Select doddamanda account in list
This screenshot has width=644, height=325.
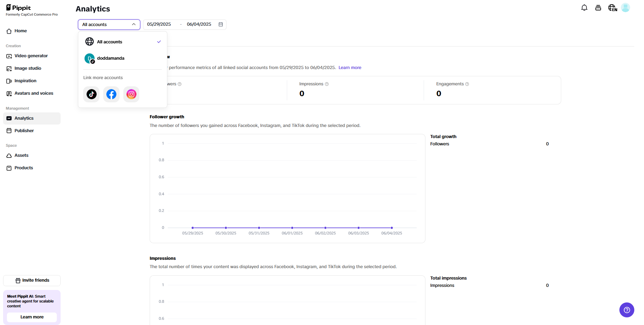click(x=111, y=58)
